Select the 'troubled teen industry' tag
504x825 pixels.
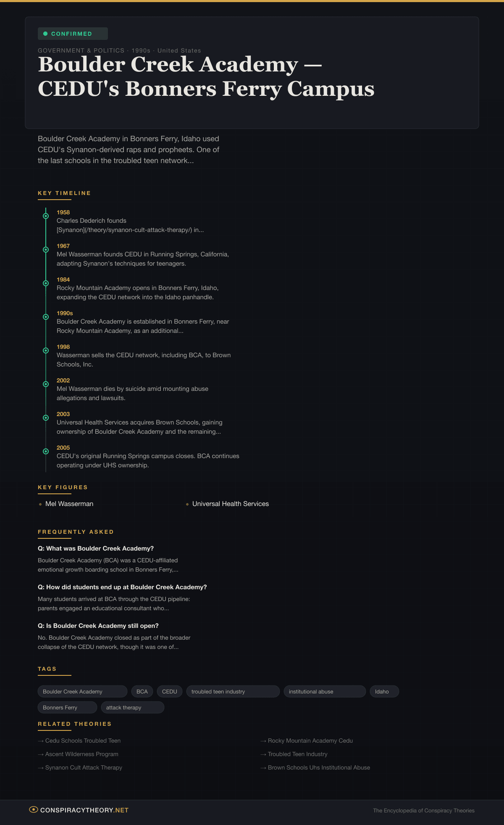[233, 691]
